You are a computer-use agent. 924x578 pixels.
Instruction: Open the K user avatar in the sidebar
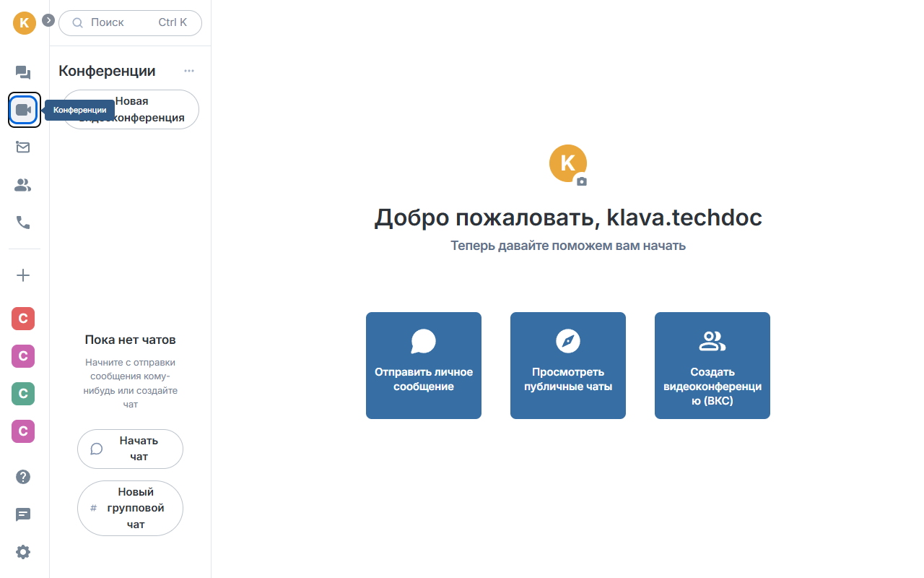click(x=24, y=22)
